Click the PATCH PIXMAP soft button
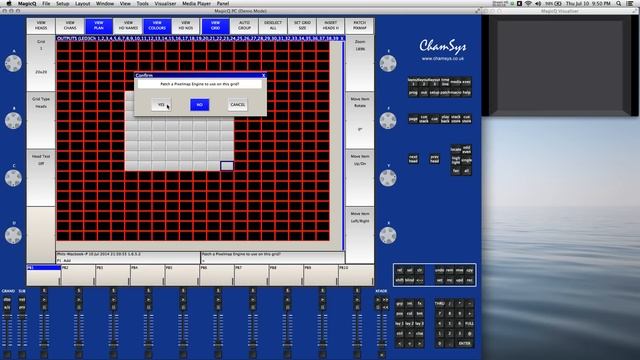 coord(360,26)
